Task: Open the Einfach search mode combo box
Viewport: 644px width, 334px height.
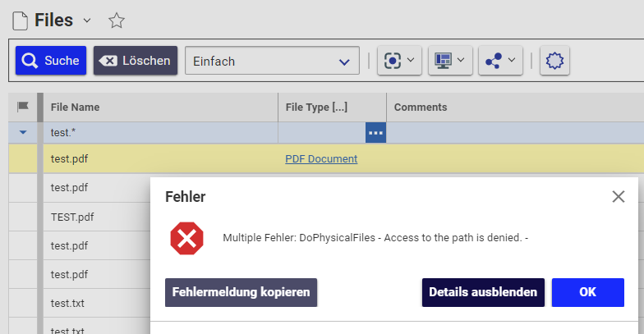Action: coord(272,61)
